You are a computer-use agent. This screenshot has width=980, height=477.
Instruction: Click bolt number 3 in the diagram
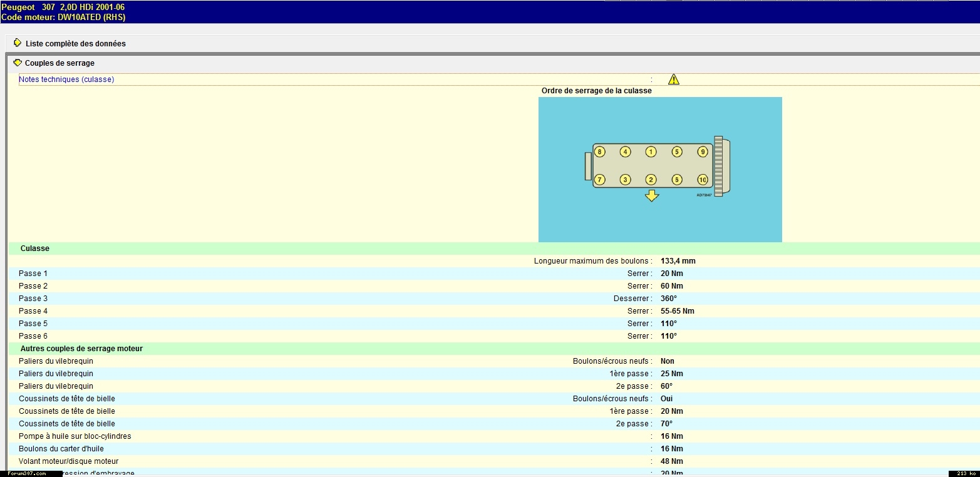coord(625,180)
